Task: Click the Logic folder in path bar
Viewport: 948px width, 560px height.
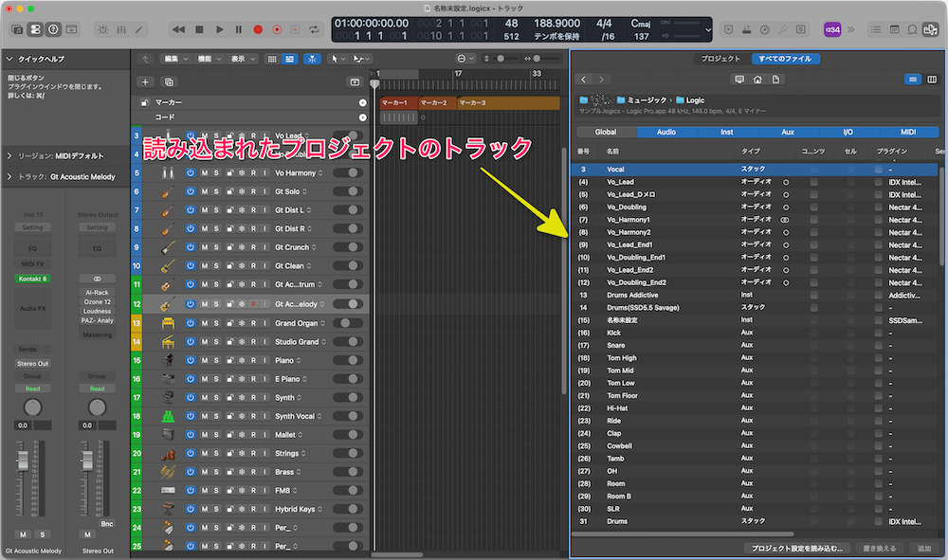Action: [690, 100]
